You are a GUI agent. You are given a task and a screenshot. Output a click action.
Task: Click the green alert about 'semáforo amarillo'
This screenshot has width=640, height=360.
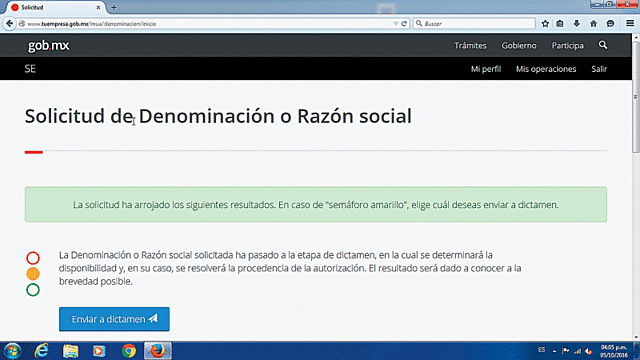point(316,204)
